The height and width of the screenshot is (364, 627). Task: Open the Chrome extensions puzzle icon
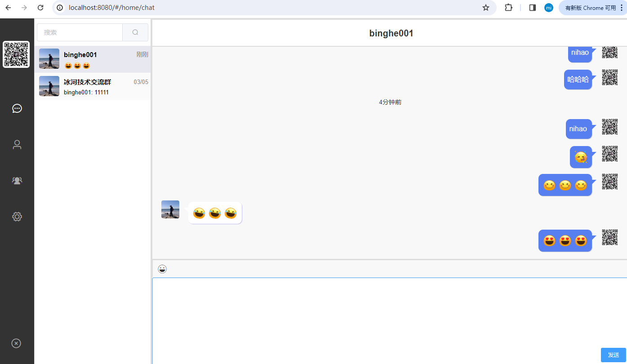[x=508, y=8]
